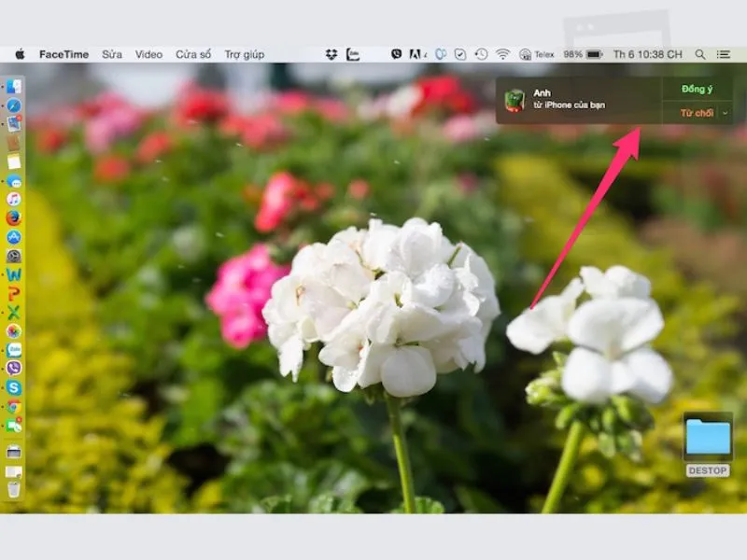Screen dimensions: 747x560
Task: Open the Video menu
Action: [x=148, y=54]
